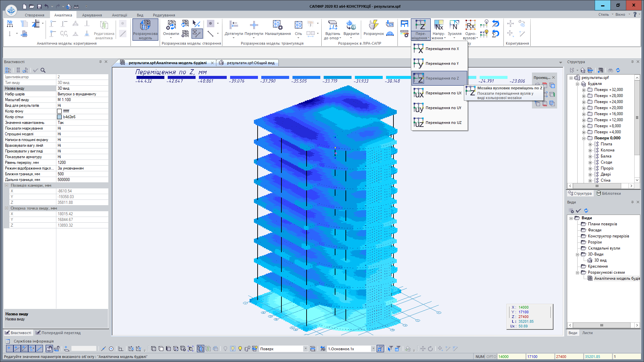Switch to Бібліотеки panel tab
This screenshot has width=644, height=362.
608,193
